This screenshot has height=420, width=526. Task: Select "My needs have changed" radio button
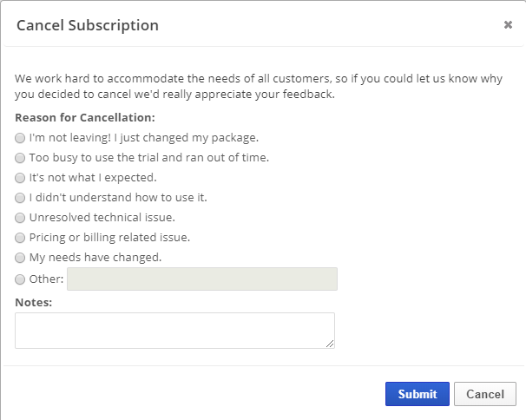(20, 258)
